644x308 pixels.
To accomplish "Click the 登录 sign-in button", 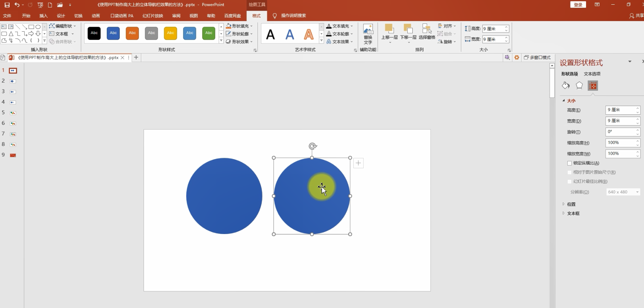I will coord(578,5).
